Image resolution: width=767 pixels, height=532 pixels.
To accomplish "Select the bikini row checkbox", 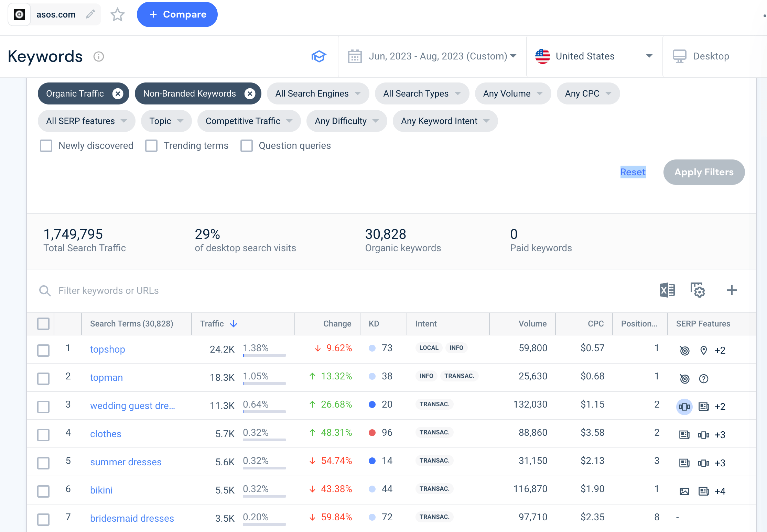I will 43,491.
